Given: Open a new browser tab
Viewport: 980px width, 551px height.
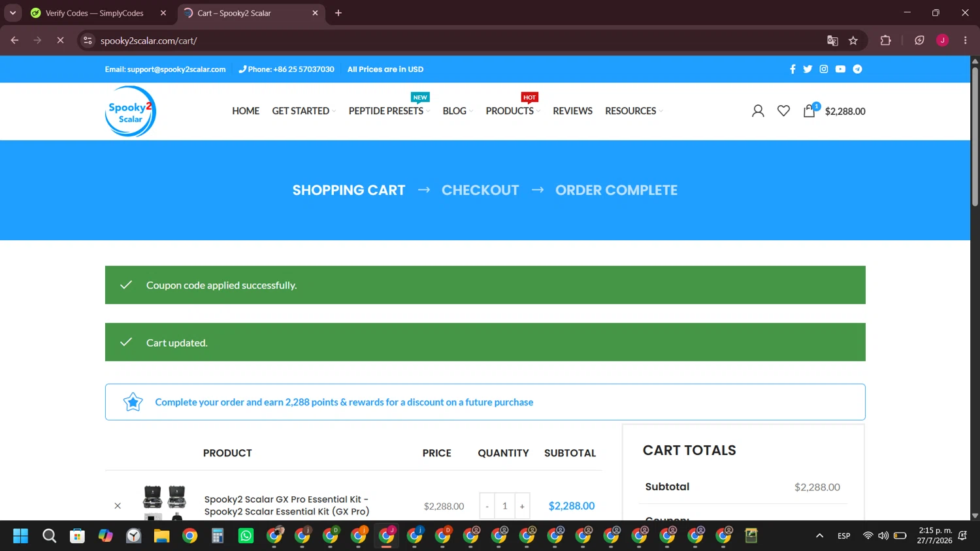Looking at the screenshot, I should 338,13.
